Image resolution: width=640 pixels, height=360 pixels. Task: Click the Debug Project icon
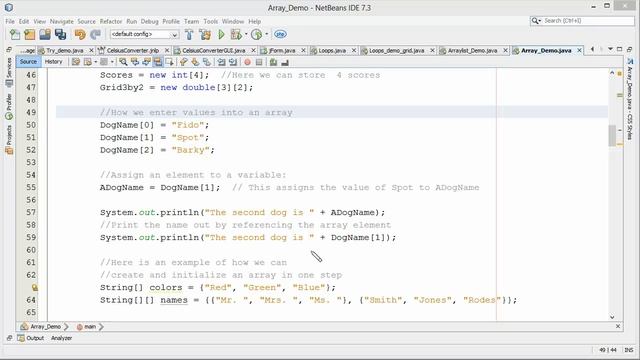[x=236, y=35]
